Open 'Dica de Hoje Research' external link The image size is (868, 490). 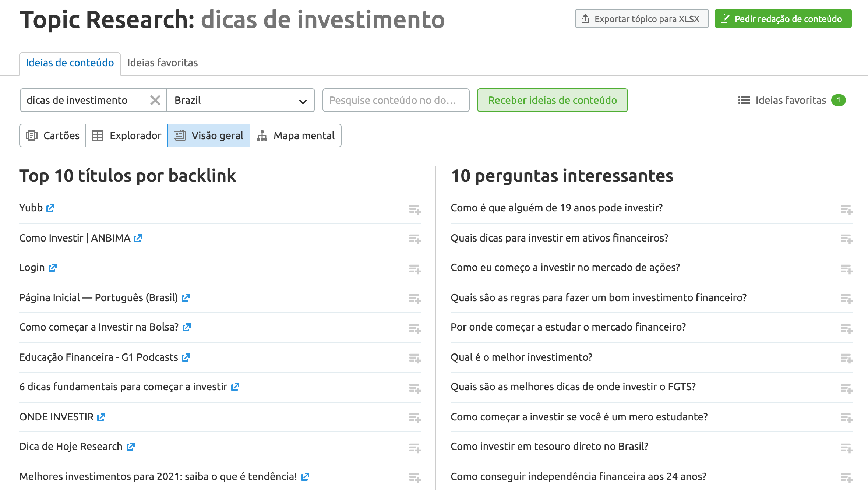point(131,447)
